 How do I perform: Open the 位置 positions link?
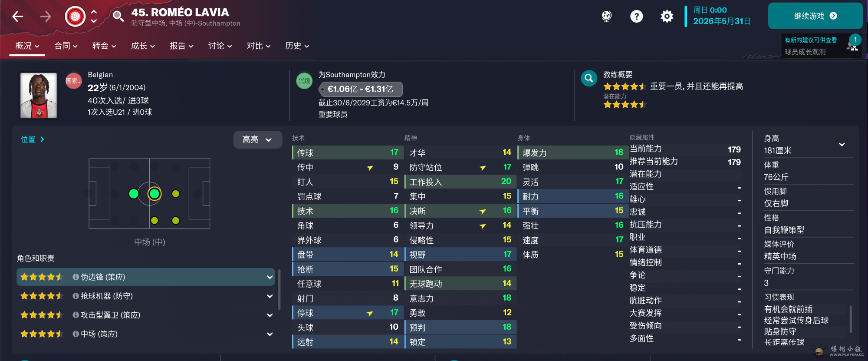pos(33,139)
